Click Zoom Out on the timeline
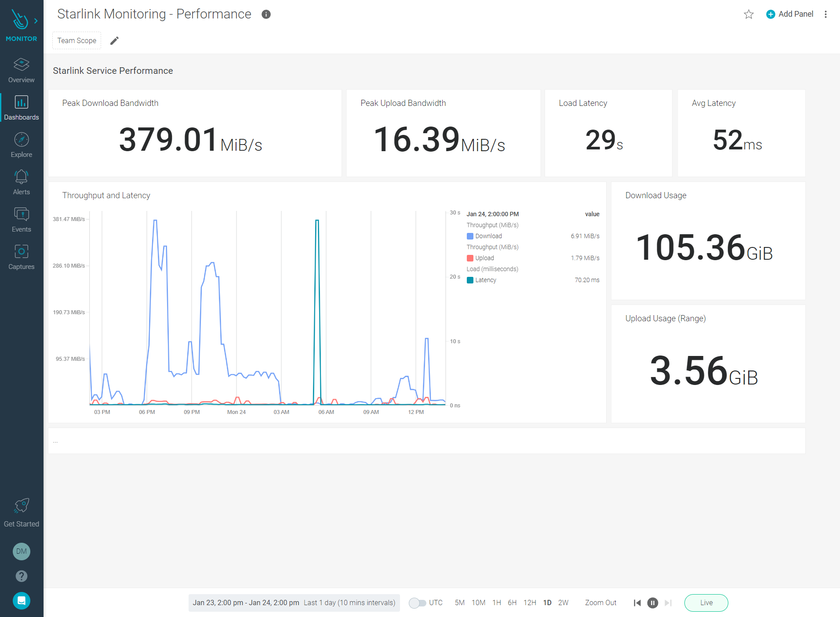 (600, 603)
